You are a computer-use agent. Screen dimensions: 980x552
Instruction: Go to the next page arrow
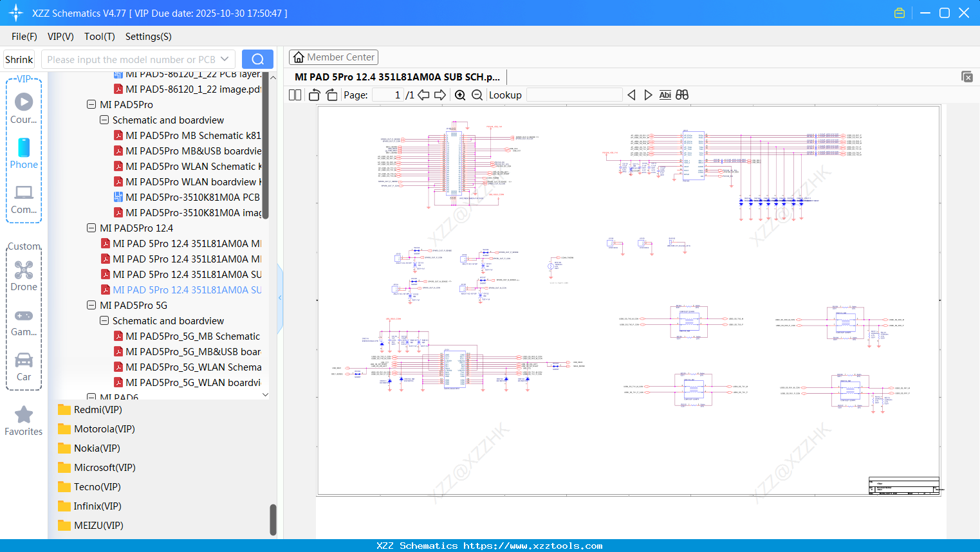440,95
